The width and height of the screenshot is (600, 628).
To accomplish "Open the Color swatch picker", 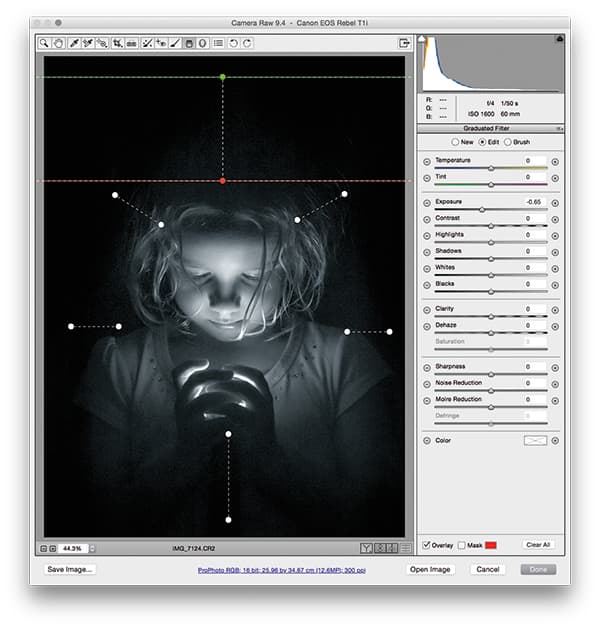I will pos(535,441).
